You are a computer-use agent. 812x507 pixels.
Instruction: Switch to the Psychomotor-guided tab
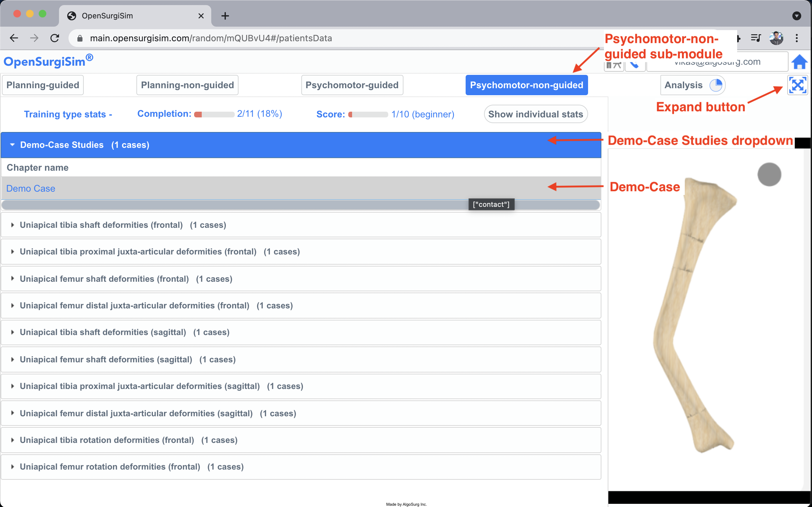coord(352,85)
